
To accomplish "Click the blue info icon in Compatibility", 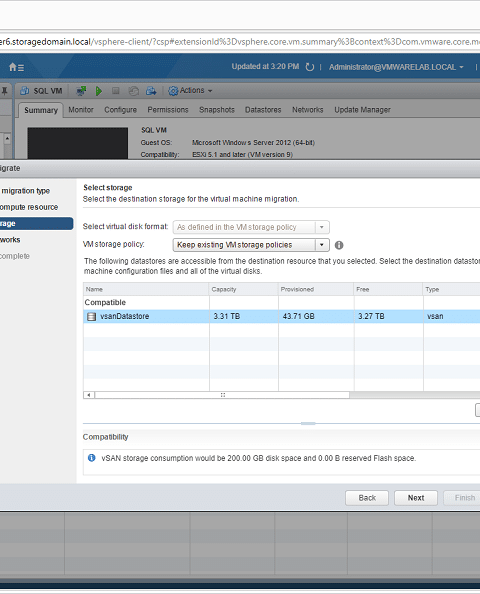I will [92, 458].
